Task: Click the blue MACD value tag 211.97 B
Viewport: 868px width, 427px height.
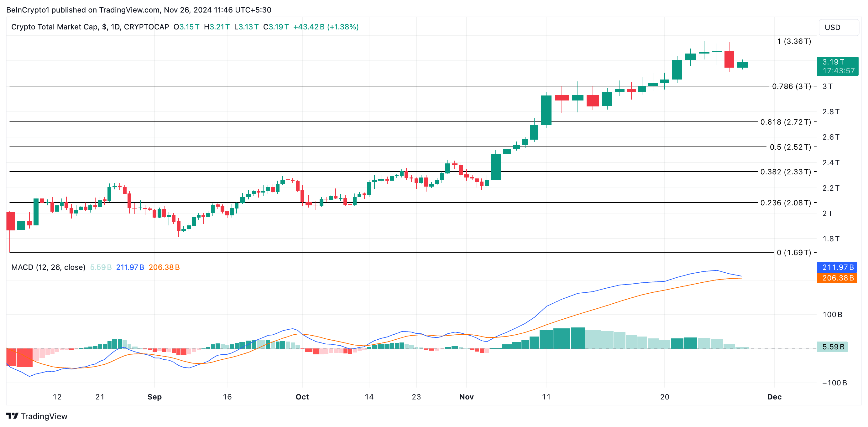Action: (837, 267)
